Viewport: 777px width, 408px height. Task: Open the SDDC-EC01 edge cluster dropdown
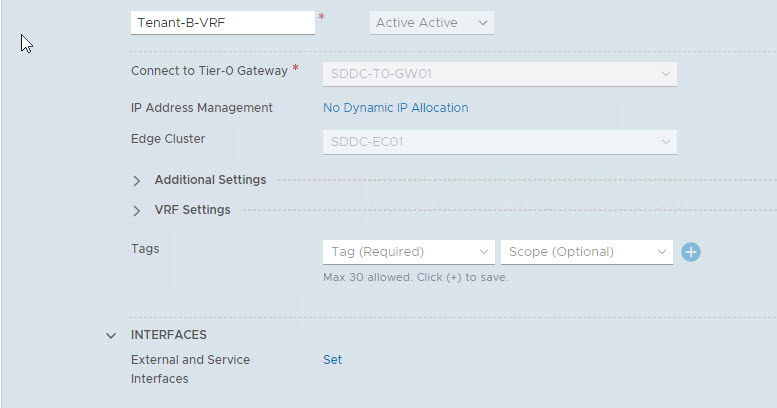[499, 142]
